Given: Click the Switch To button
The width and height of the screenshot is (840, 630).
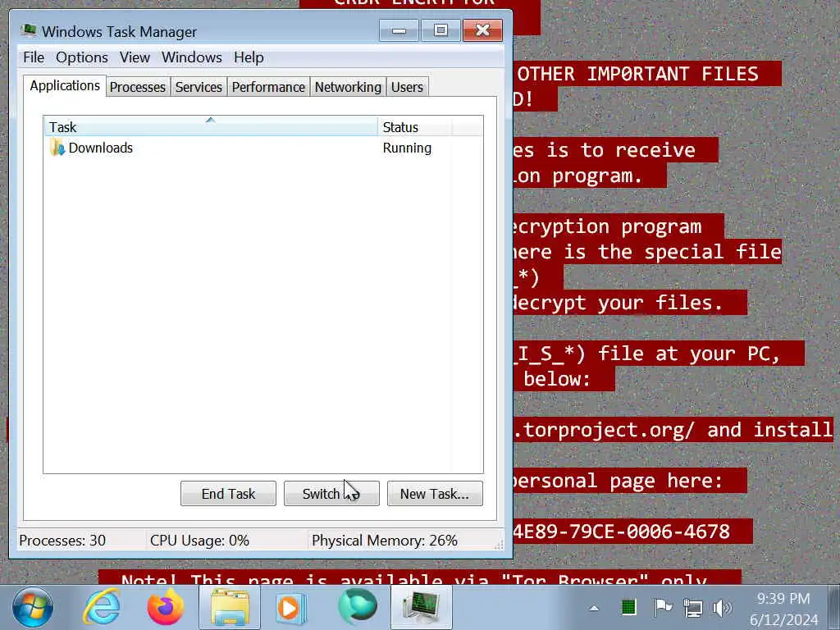Looking at the screenshot, I should [x=331, y=493].
